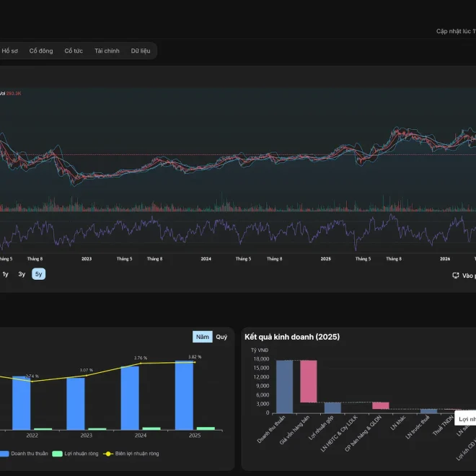Open the Dữ liệu tab

[x=141, y=50]
